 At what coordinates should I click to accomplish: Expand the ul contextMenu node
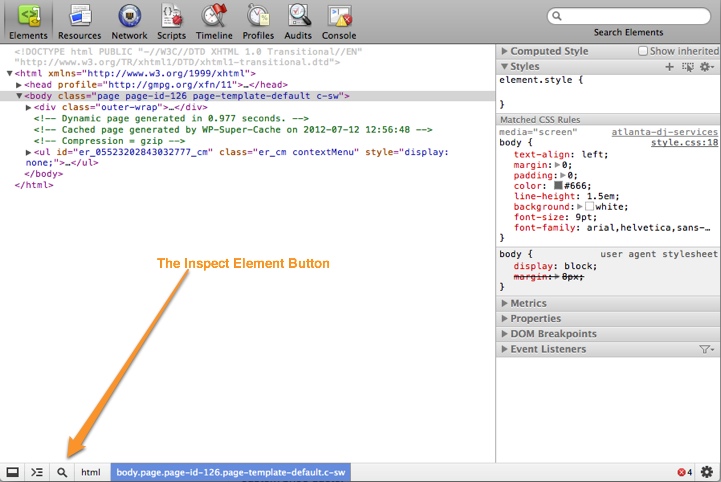pos(29,152)
